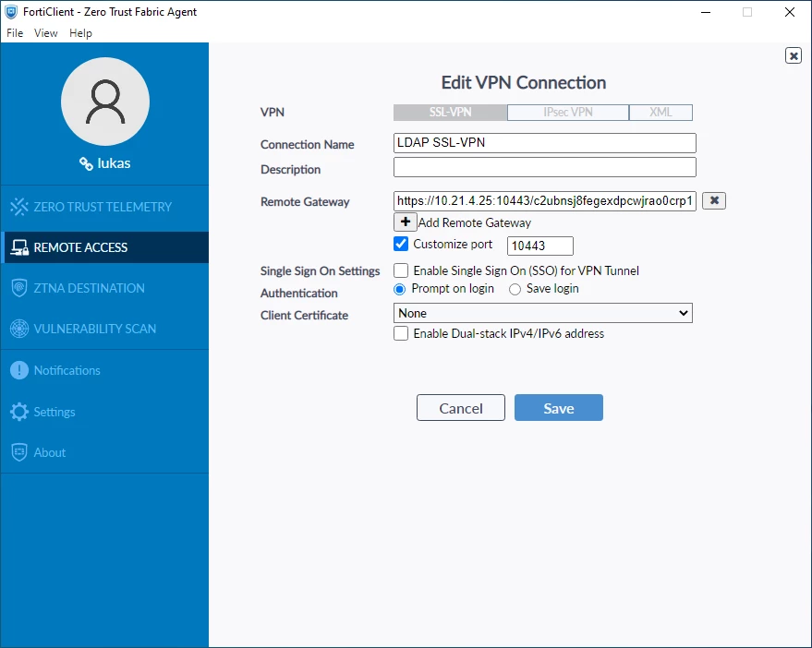Viewport: 812px width, 648px height.
Task: Click the FortiClient shield icon in title bar
Action: 11,12
